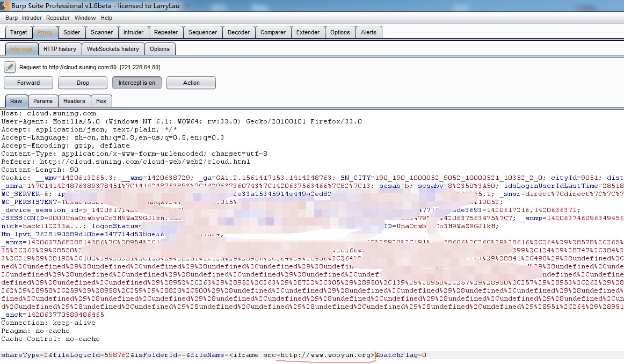Viewport: 624px width, 364px height.
Task: Switch to the Headers view tab
Action: [75, 101]
